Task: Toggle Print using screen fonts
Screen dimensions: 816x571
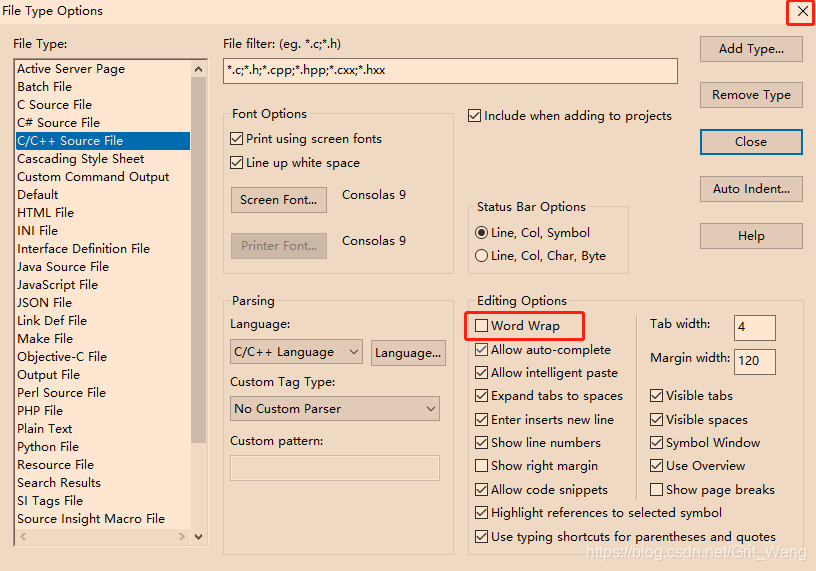Action: tap(236, 138)
